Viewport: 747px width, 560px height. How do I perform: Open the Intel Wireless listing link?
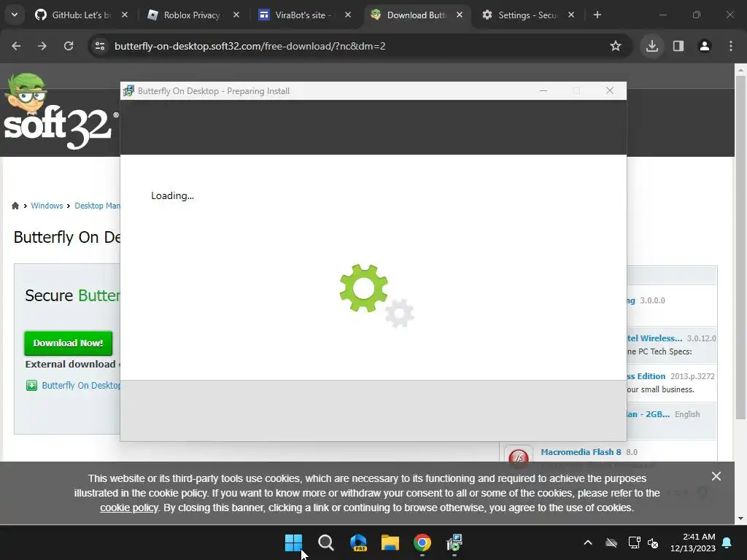tap(654, 338)
